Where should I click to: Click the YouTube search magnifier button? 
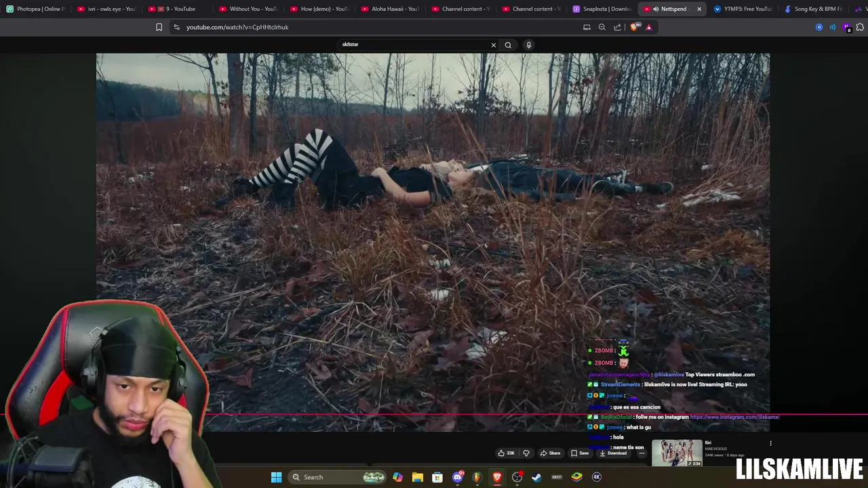(508, 45)
